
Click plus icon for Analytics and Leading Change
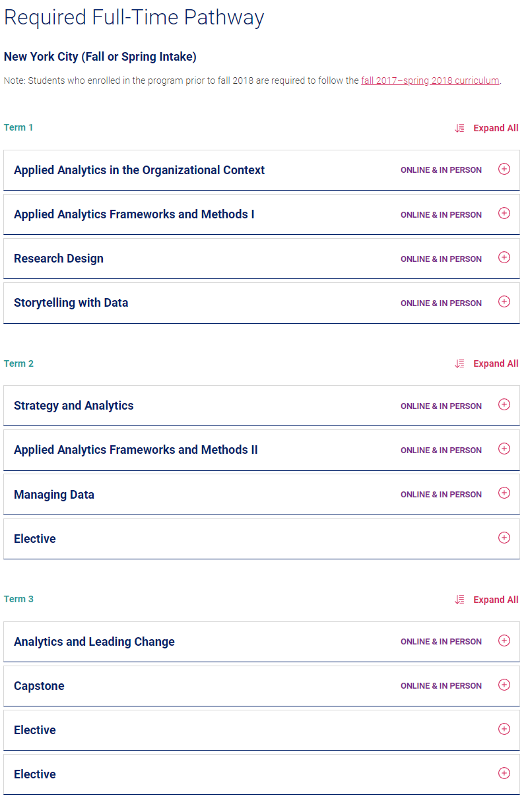click(x=504, y=640)
